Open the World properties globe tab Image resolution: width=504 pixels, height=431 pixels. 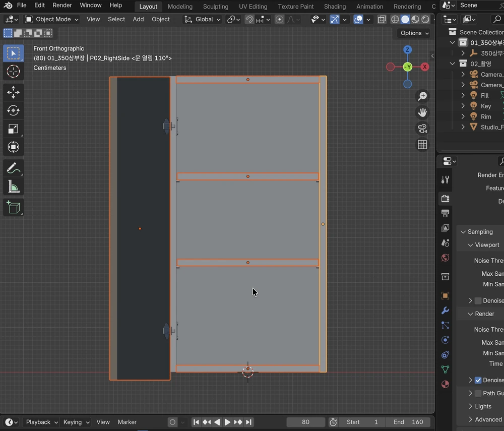(445, 258)
